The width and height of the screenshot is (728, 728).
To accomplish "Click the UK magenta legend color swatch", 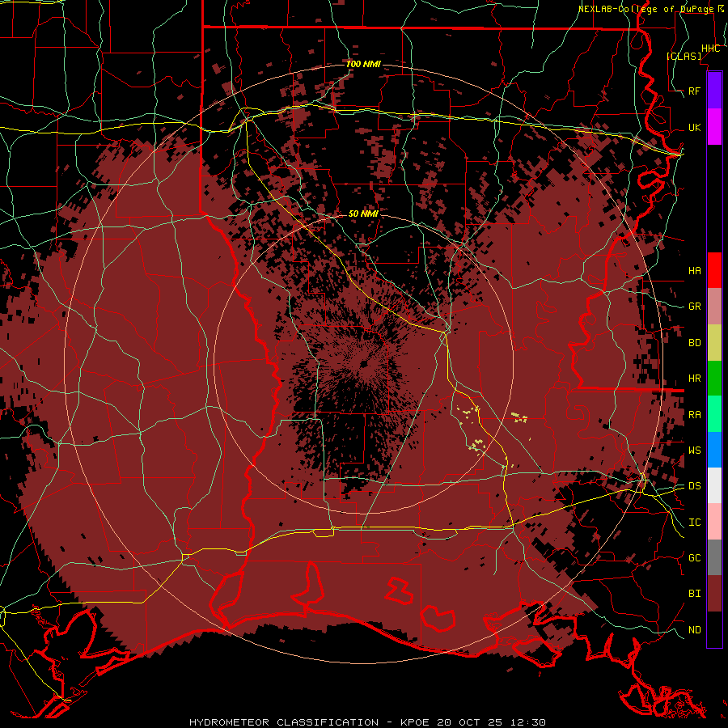I will coord(714,127).
